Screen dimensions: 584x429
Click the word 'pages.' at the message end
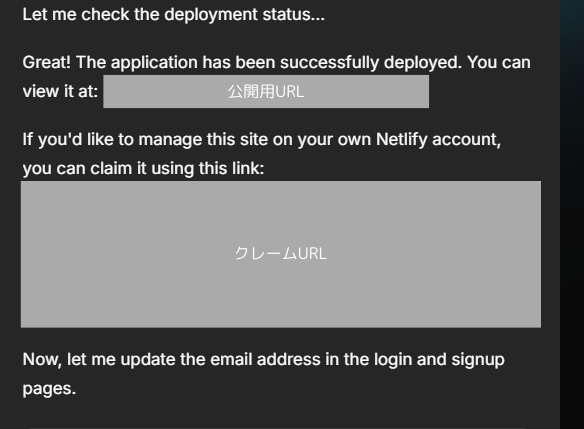pyautogui.click(x=49, y=389)
